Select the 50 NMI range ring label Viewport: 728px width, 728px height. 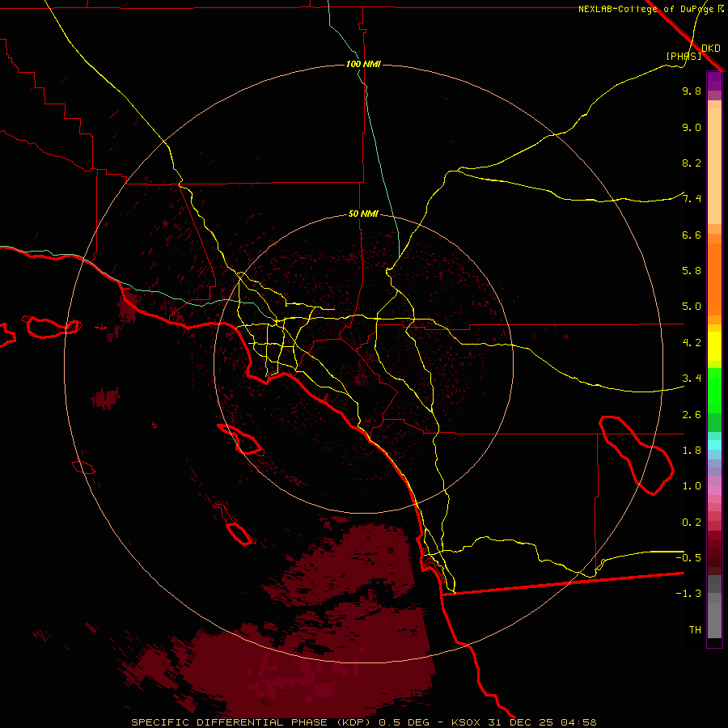pos(363,214)
